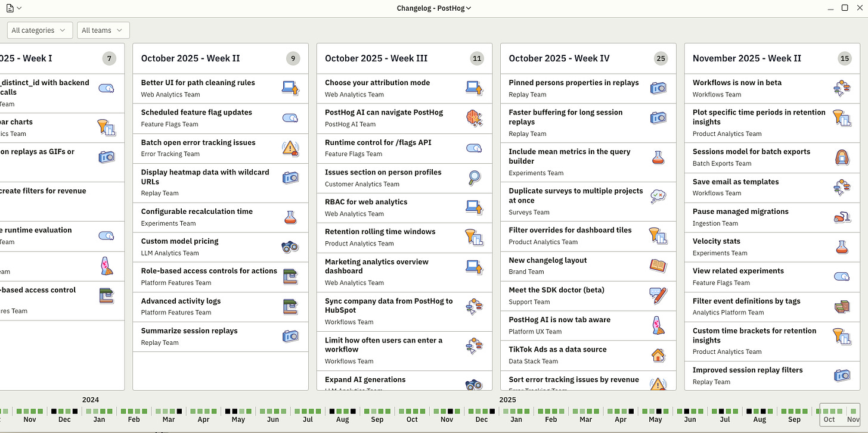Click camera icon for Display heatmap data with wildcard URLs
The image size is (868, 433).
[290, 177]
